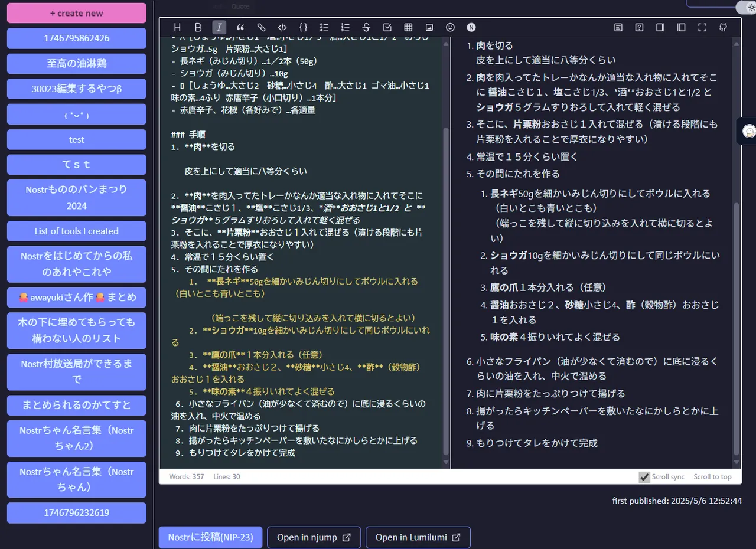756x549 pixels.
Task: Add an unordered bullet list
Action: click(x=324, y=27)
